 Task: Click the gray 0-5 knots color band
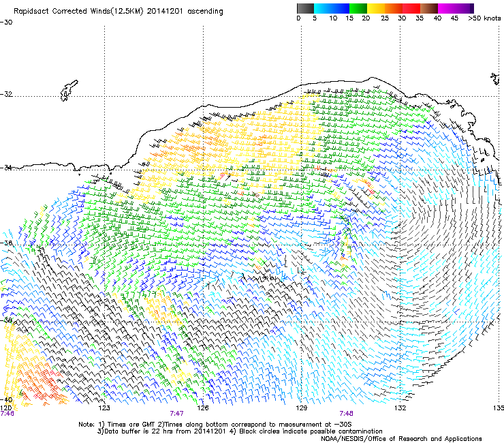pos(305,8)
